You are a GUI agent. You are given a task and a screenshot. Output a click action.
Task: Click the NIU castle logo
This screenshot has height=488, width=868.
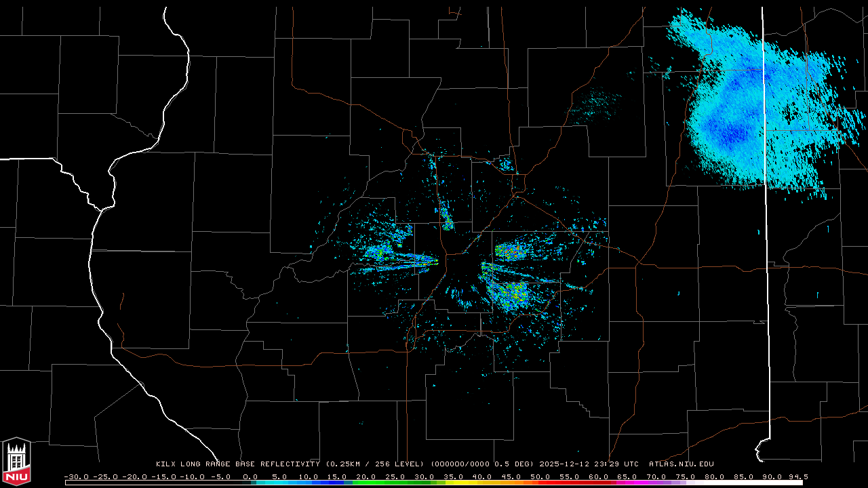click(x=16, y=462)
